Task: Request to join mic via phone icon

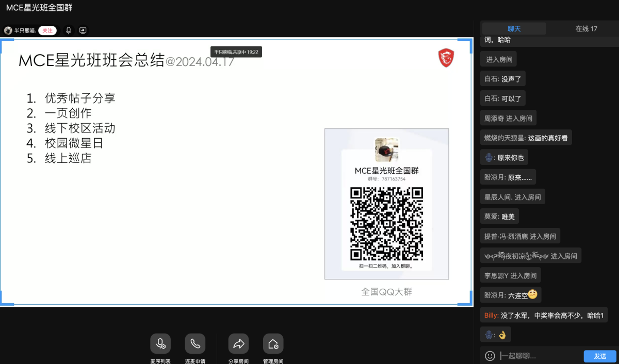Action: click(195, 344)
